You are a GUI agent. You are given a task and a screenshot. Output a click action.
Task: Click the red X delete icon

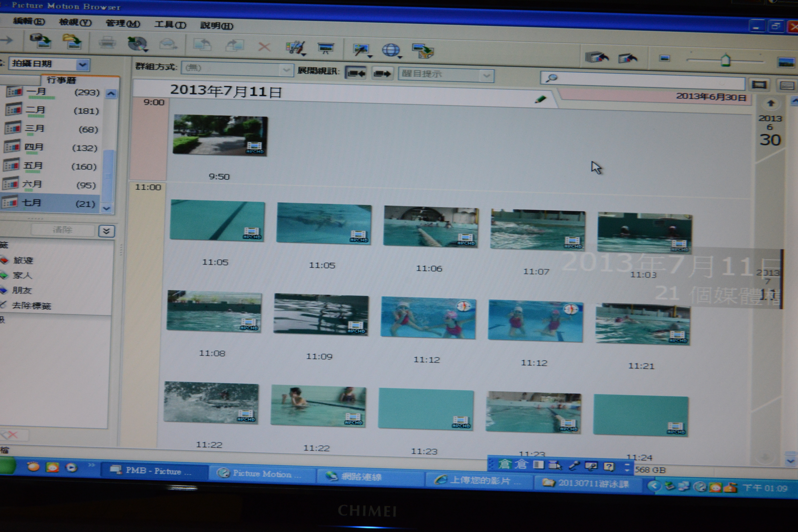[x=264, y=47]
